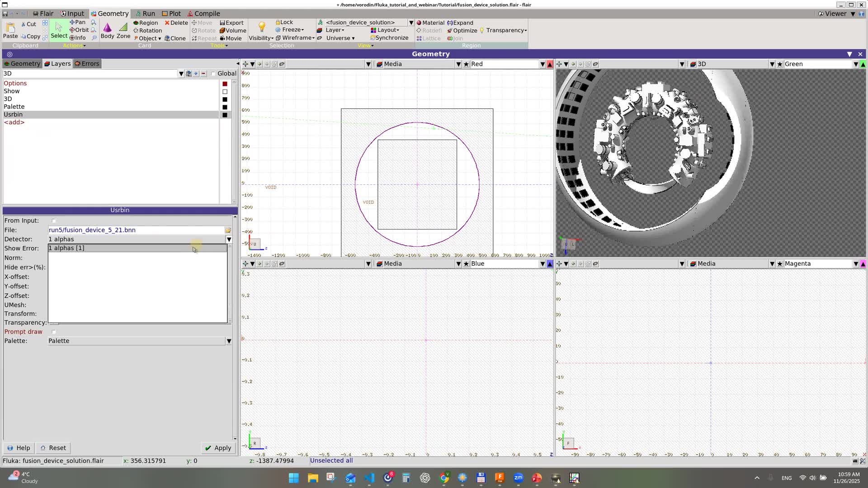Browse for Usrbin file with folder icon
This screenshot has width=868, height=488.
pos(228,230)
